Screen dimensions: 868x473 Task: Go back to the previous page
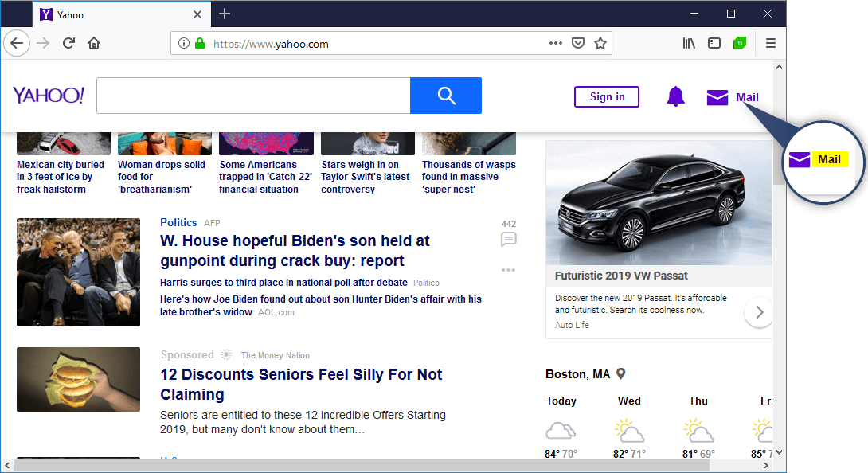click(17, 43)
